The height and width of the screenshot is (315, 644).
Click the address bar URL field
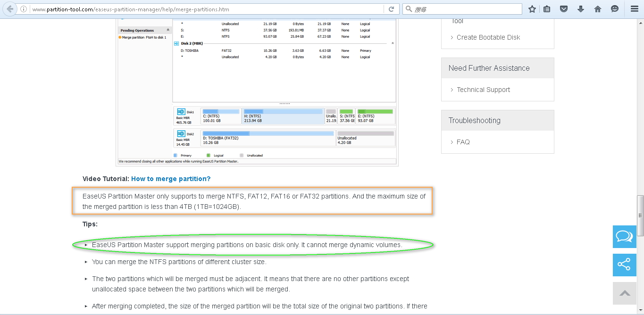point(208,9)
